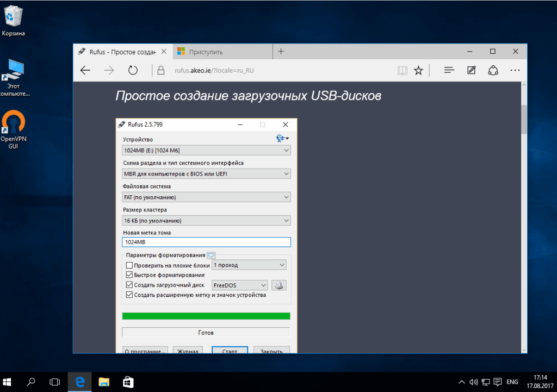Collapse advanced format options arrow

pos(211,256)
